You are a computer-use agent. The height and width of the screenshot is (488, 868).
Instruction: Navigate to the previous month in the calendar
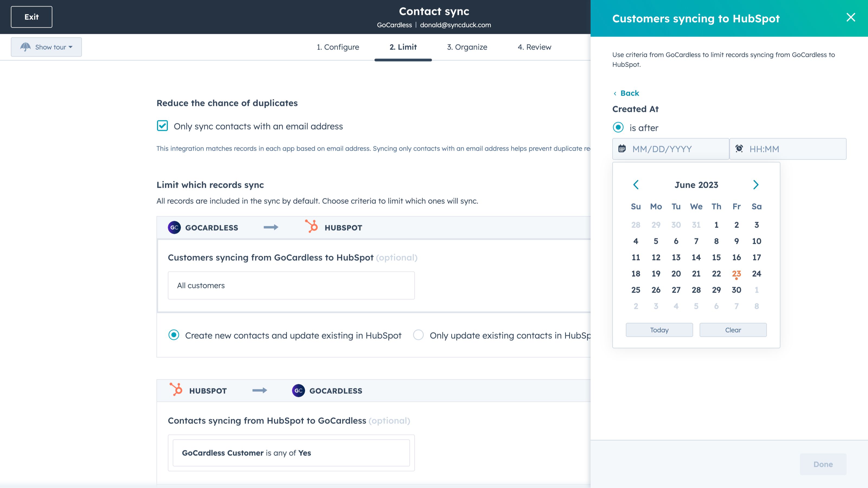click(636, 185)
